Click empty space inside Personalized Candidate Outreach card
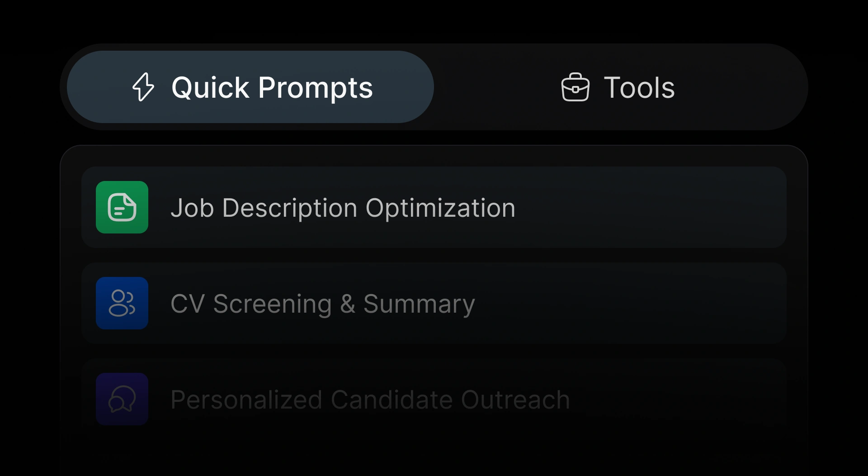This screenshot has height=476, width=868. tap(678, 399)
